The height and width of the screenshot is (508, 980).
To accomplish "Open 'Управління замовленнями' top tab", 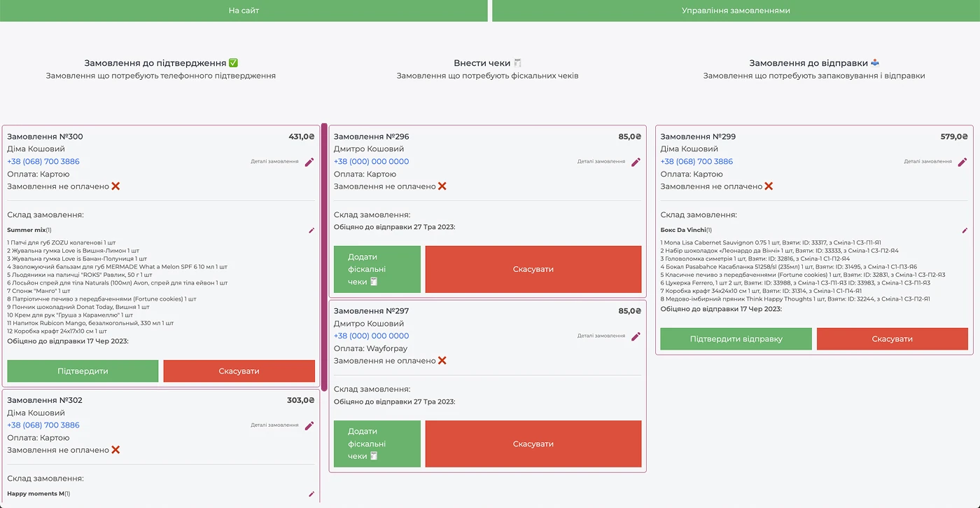I will (x=736, y=11).
